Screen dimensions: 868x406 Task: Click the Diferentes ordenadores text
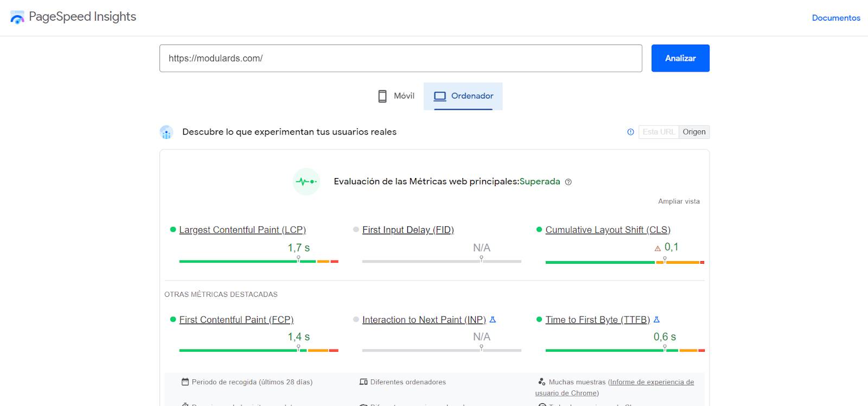408,382
